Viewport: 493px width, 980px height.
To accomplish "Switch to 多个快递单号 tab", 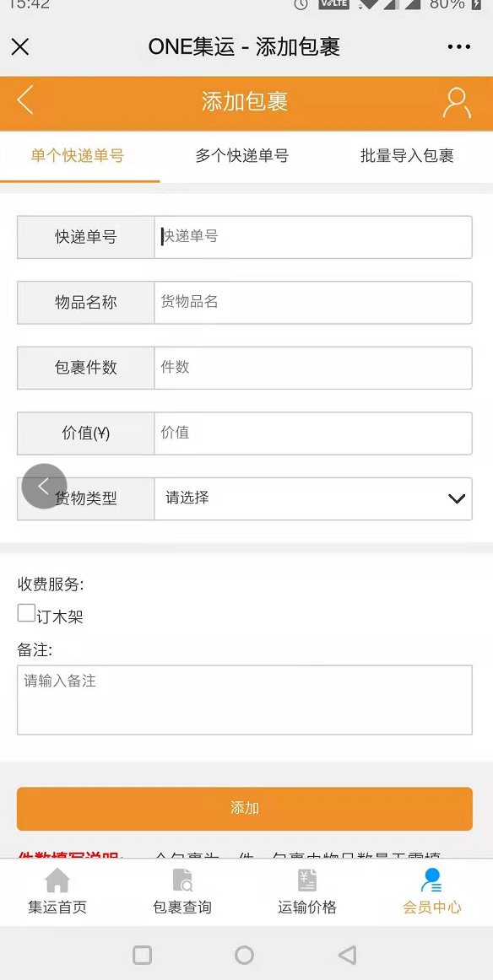I will point(242,156).
